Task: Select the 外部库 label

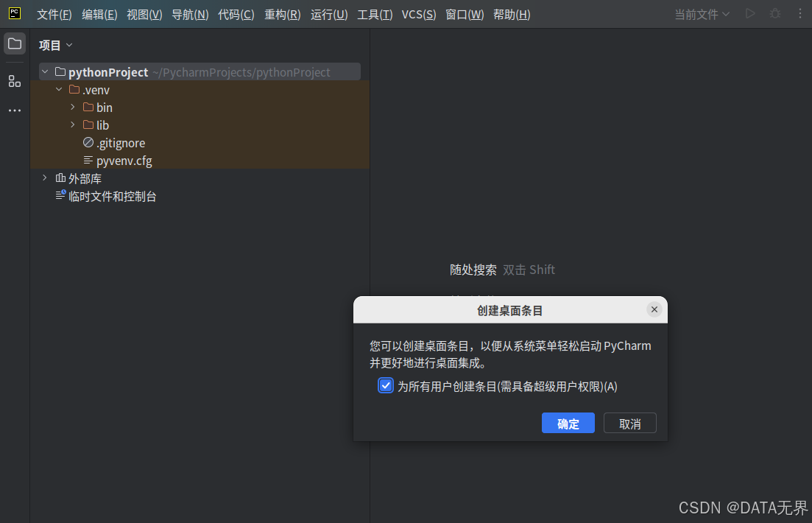Action: [85, 178]
